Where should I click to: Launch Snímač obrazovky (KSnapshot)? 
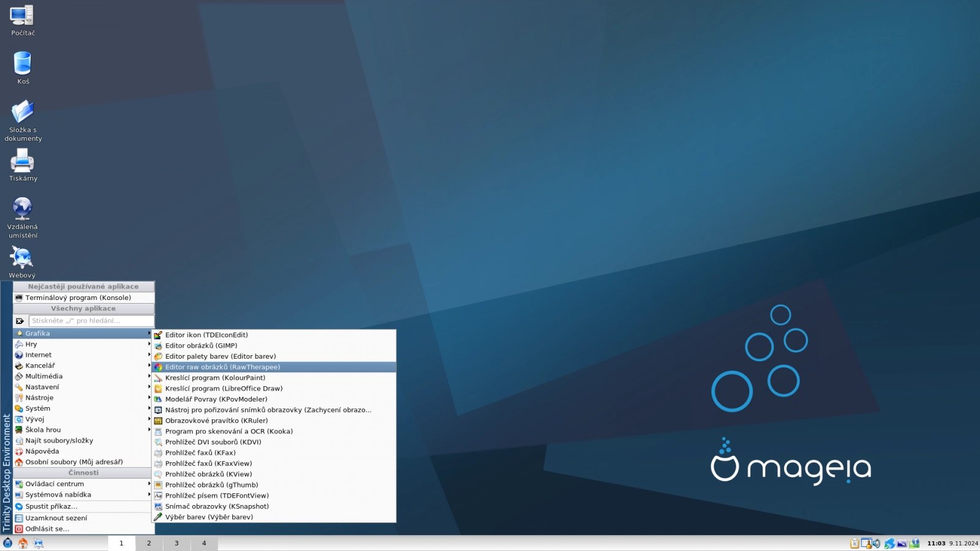(274, 506)
